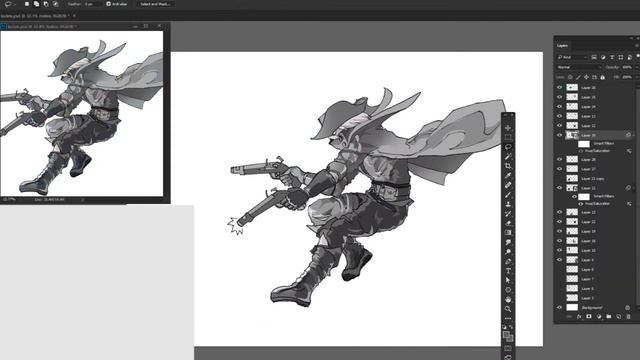Image resolution: width=640 pixels, height=360 pixels.
Task: Select the Zoom magnifier tool
Action: pyautogui.click(x=508, y=309)
